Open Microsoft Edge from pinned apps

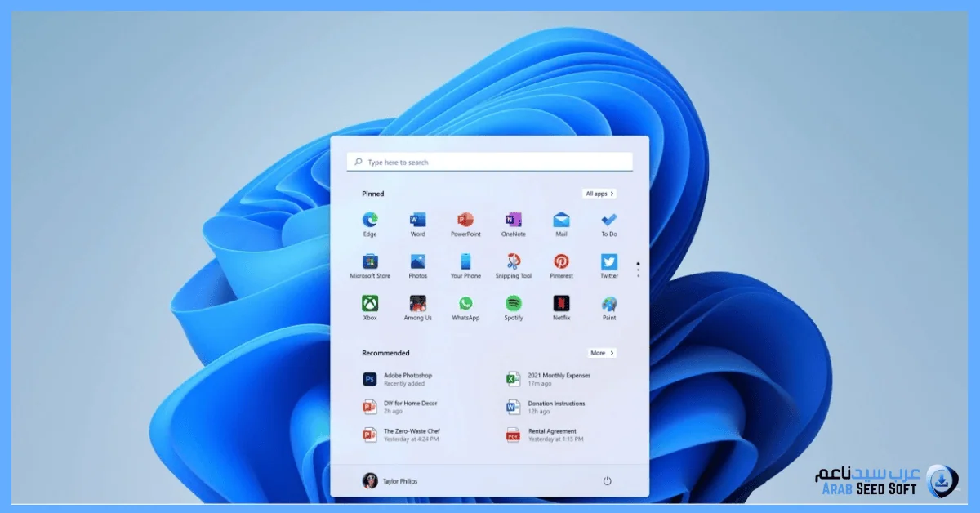pyautogui.click(x=369, y=221)
